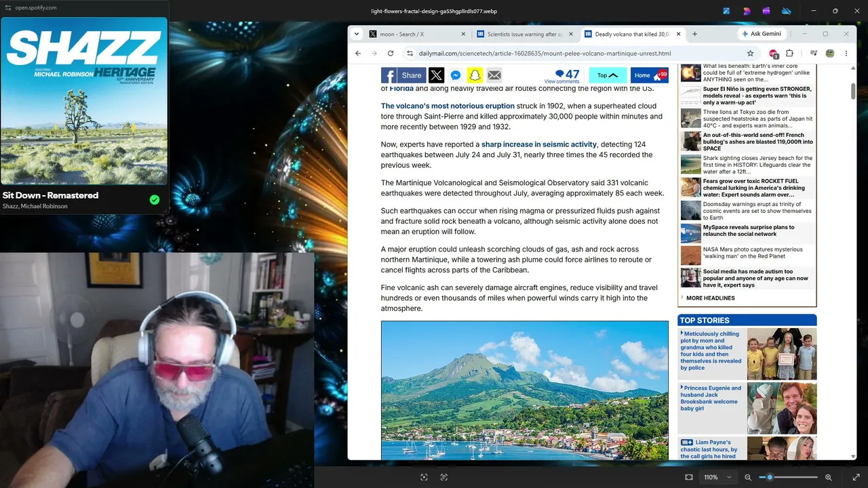Enter fullscreen in the Photos viewer
The image size is (868, 488).
[x=856, y=477]
